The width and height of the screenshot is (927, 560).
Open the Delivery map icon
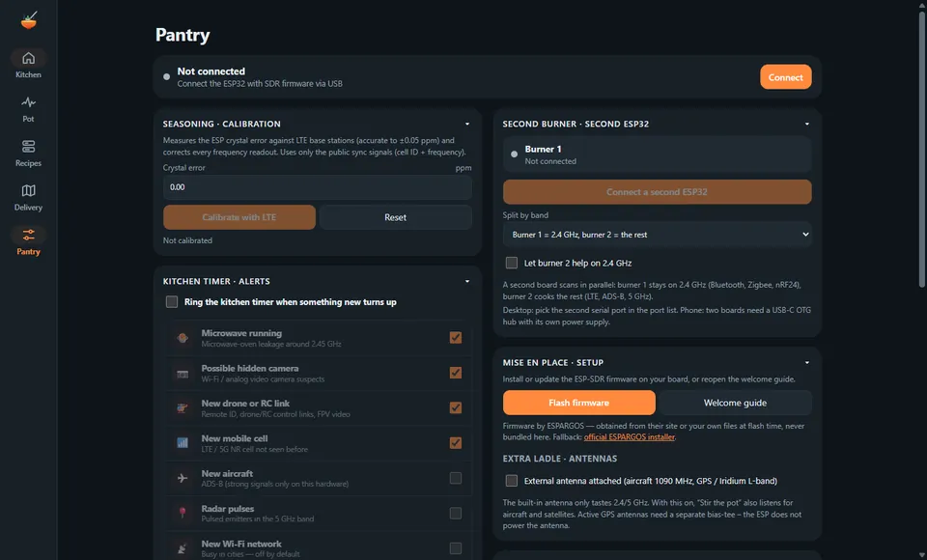28,190
